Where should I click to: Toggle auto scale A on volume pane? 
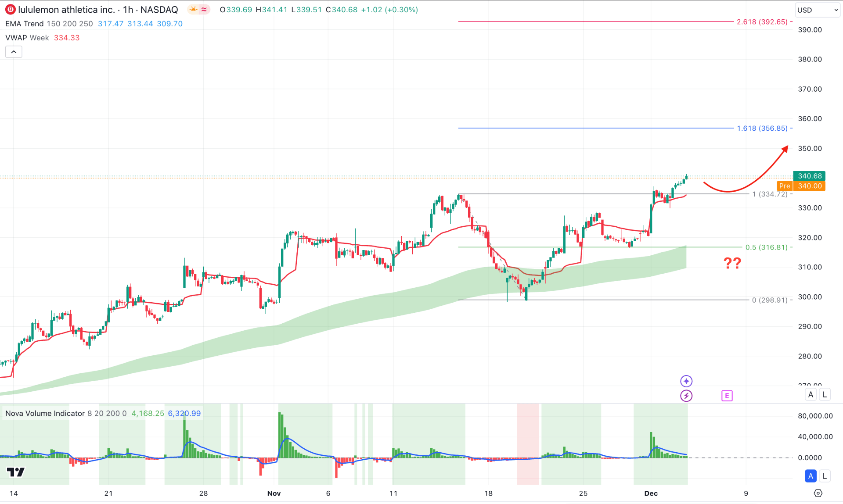pos(811,476)
